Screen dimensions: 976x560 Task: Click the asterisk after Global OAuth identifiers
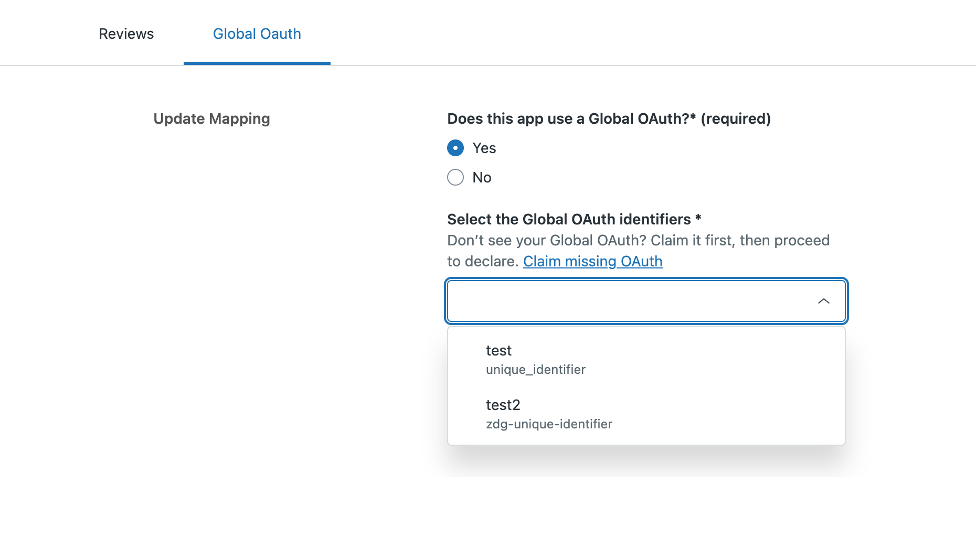[698, 218]
